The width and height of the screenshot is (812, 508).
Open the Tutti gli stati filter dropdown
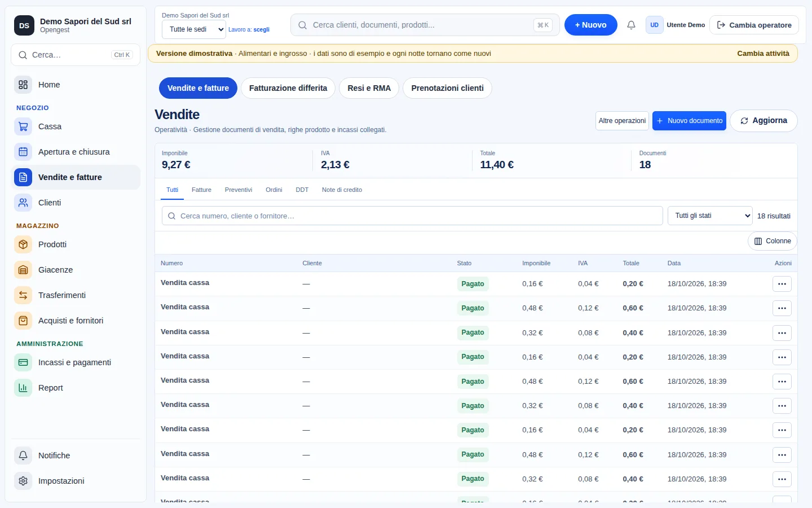pyautogui.click(x=710, y=216)
